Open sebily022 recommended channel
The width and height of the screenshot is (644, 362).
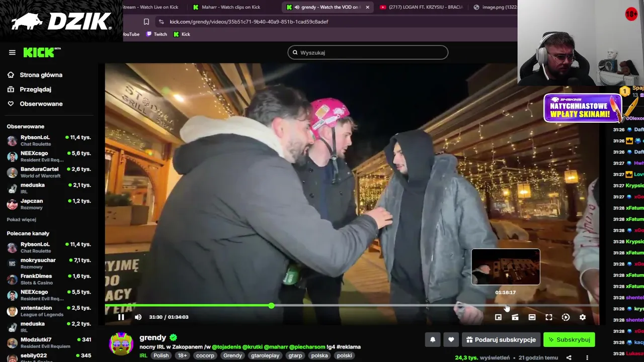point(49,357)
